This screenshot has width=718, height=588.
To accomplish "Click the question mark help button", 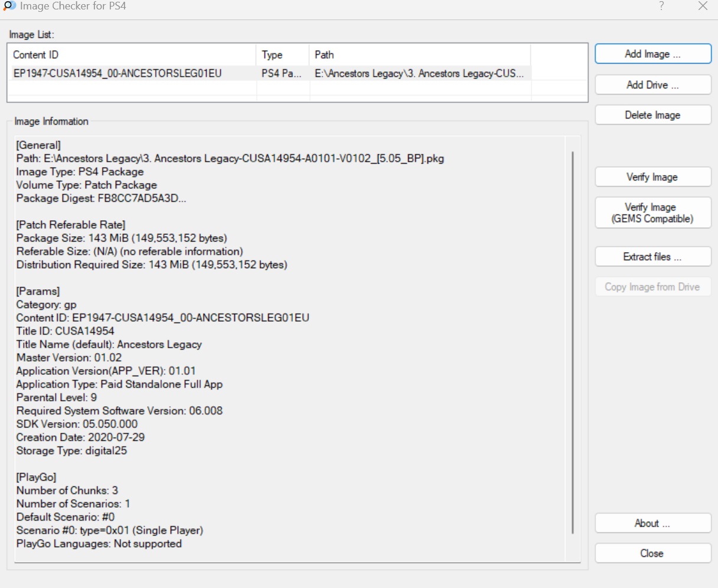I will (x=661, y=6).
